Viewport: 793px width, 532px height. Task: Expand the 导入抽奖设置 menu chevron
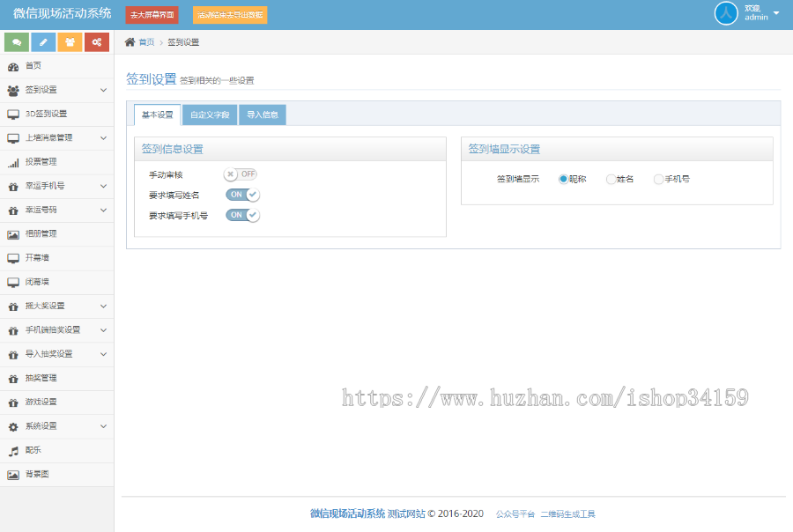(x=103, y=354)
